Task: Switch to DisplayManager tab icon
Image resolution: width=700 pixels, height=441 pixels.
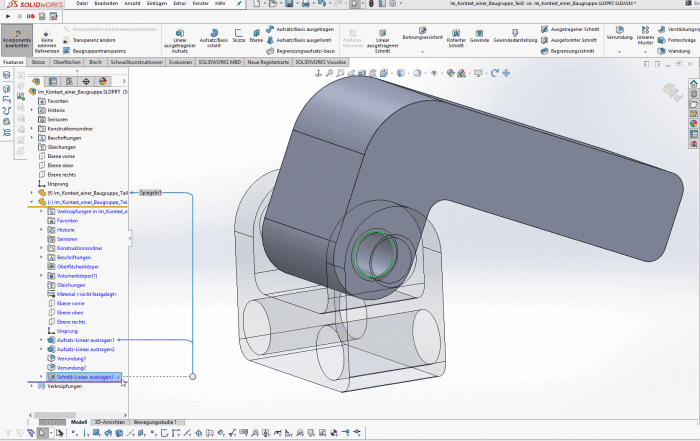Action: tap(103, 81)
